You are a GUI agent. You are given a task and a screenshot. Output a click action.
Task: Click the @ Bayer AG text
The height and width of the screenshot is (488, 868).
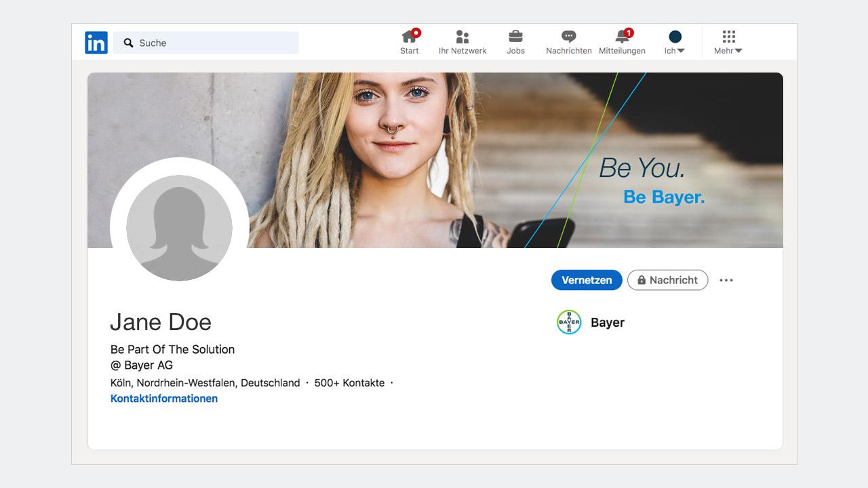142,365
